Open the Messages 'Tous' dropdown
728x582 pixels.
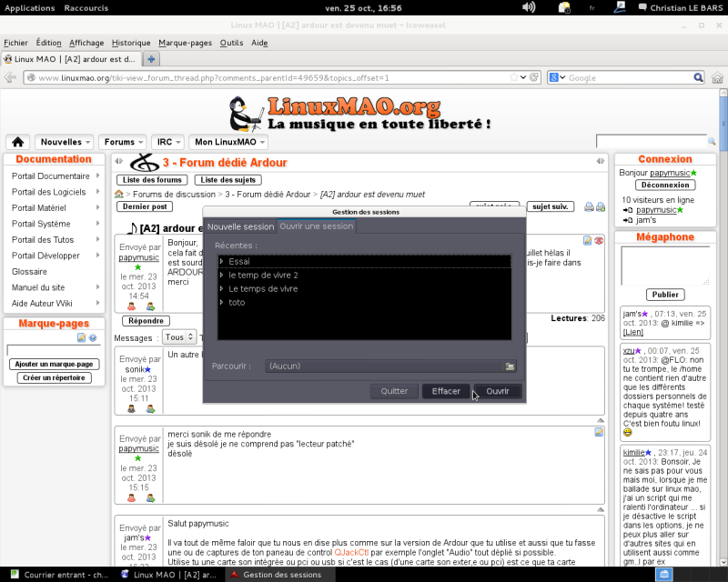pyautogui.click(x=179, y=337)
